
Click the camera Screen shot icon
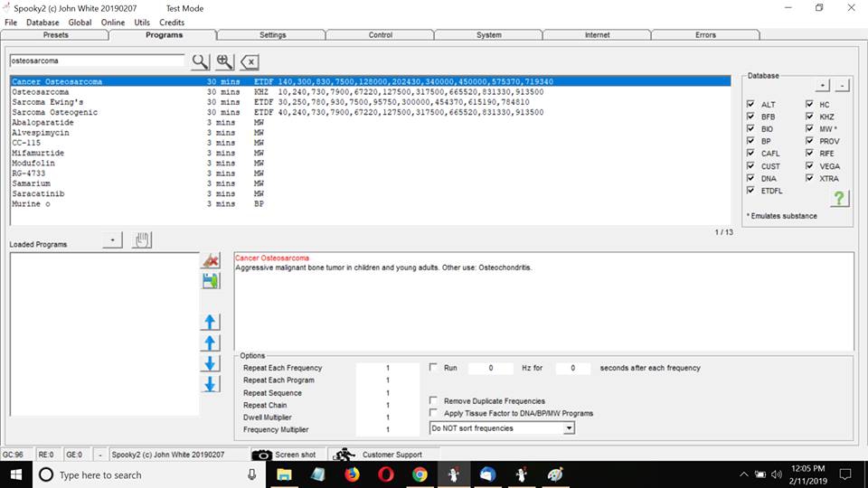point(262,455)
